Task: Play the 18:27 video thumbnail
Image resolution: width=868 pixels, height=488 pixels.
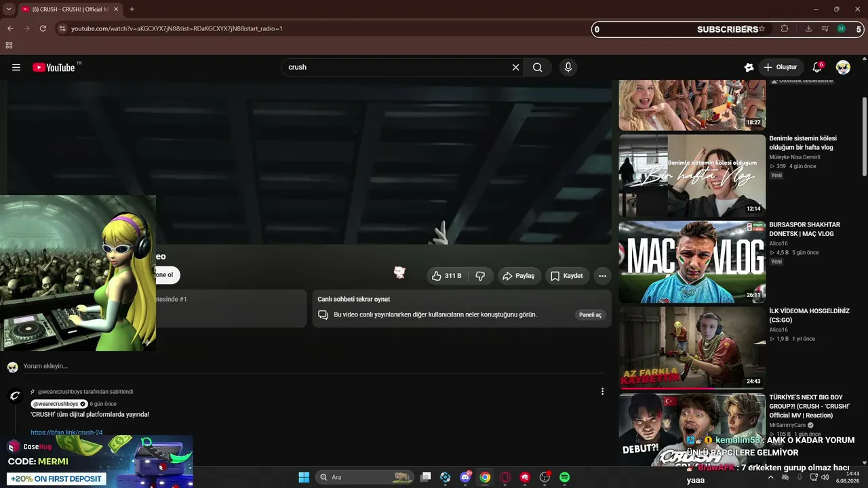Action: coord(692,105)
